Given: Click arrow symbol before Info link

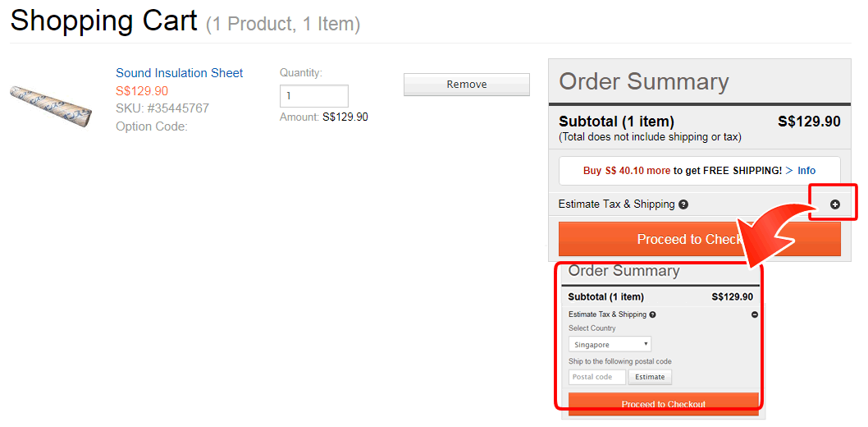Looking at the screenshot, I should click(789, 171).
